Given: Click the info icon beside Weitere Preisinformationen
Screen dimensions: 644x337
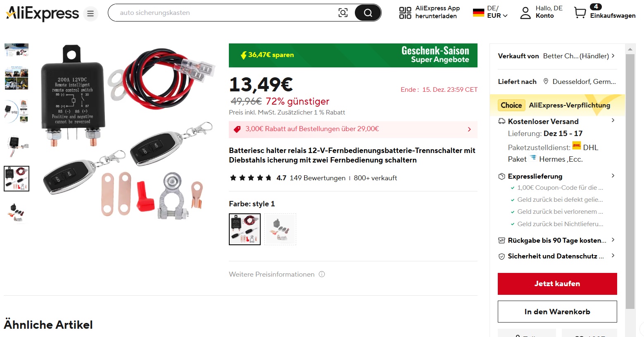Looking at the screenshot, I should [322, 274].
